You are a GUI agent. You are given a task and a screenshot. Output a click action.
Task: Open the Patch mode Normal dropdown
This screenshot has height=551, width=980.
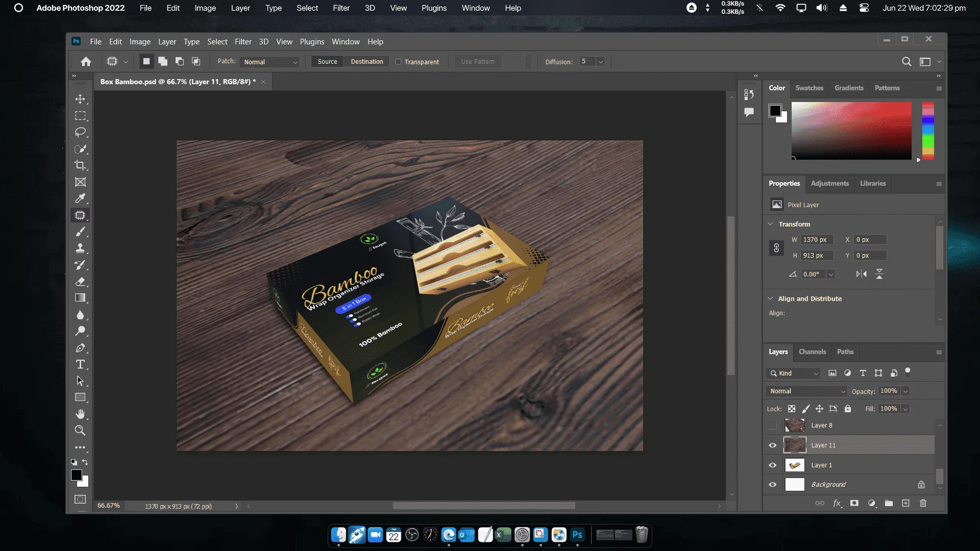click(x=270, y=62)
